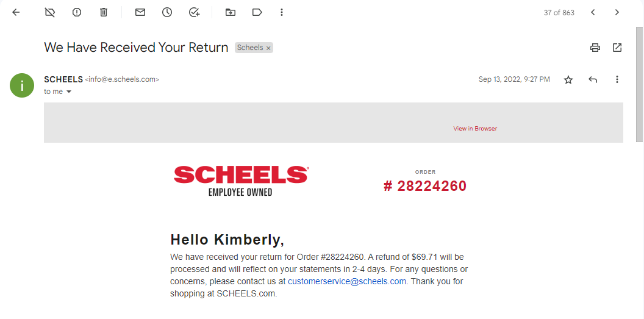Show newer message with left chevron
This screenshot has width=644, height=319.
pos(593,12)
